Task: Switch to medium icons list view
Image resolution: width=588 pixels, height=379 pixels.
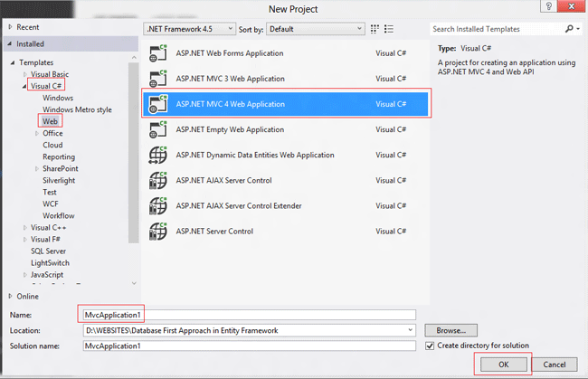Action: point(389,29)
